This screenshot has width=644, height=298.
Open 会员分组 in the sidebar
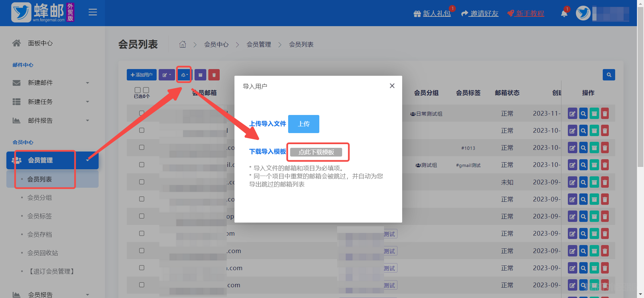pyautogui.click(x=40, y=198)
